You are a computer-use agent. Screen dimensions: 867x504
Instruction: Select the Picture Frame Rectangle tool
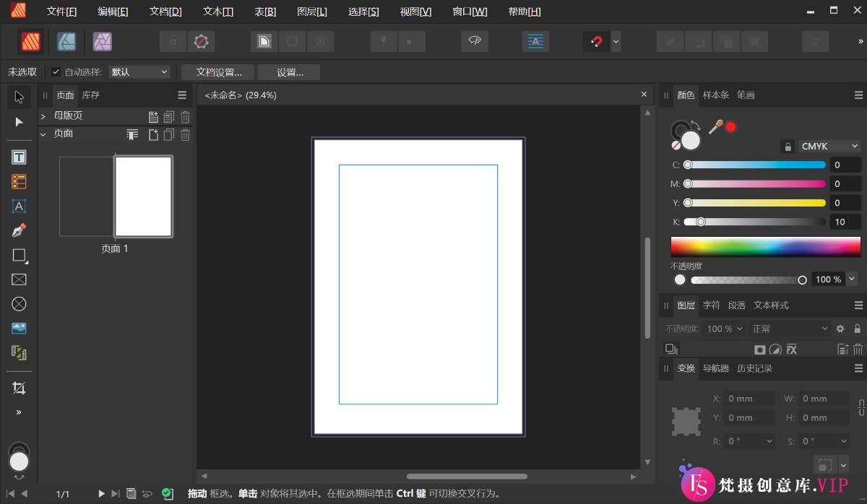pos(19,279)
